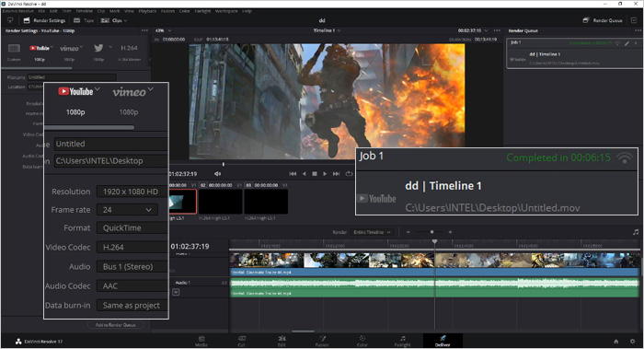Image resolution: width=644 pixels, height=349 pixels.
Task: Select the Twitter render preset
Action: pos(98,52)
